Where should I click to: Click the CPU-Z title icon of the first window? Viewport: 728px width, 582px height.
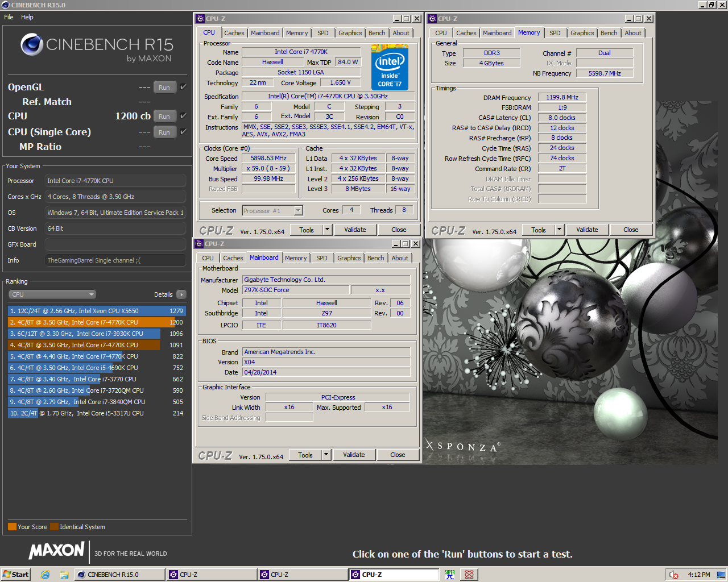200,19
